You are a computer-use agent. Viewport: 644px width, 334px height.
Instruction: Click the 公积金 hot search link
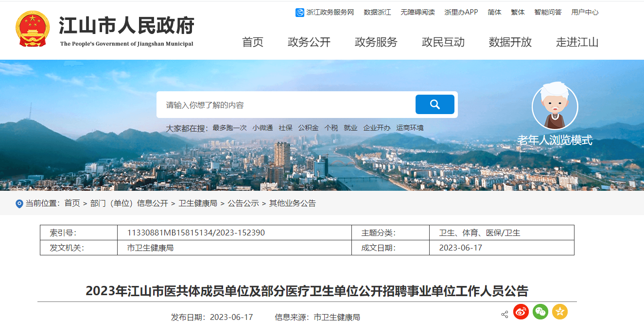pyautogui.click(x=308, y=128)
